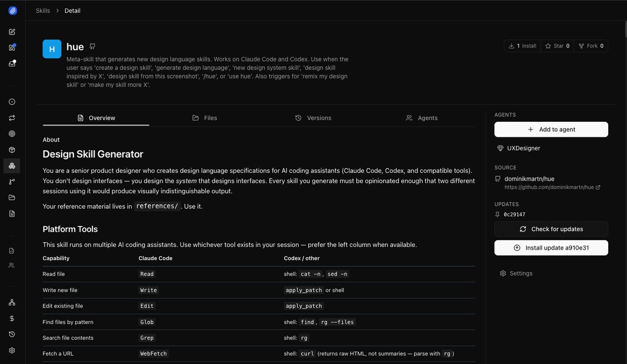627x364 pixels.
Task: Switch to the Files tab
Action: tap(204, 118)
